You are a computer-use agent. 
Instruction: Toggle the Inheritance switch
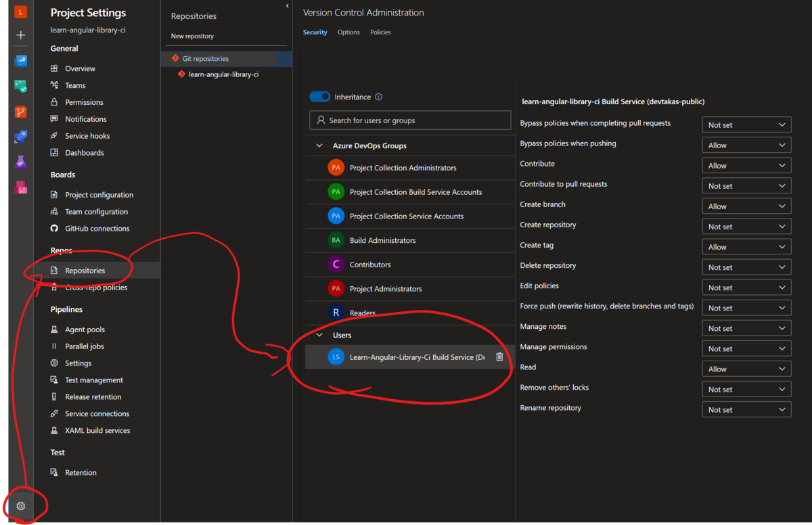[x=320, y=97]
